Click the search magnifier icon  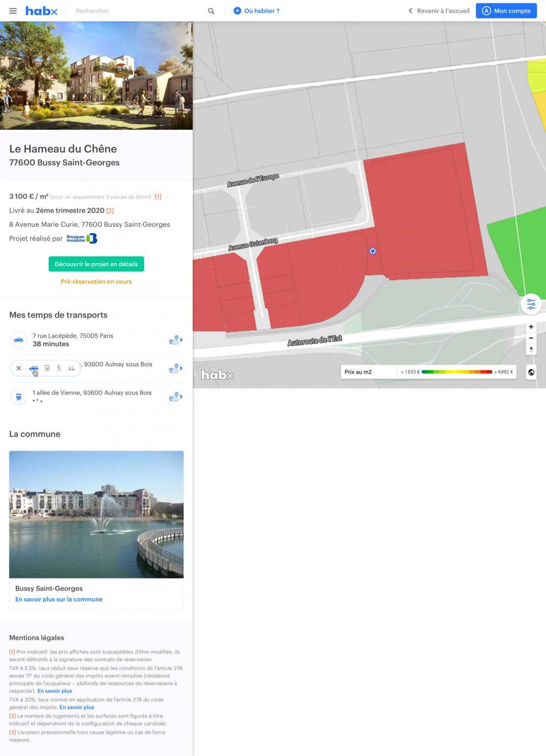211,11
